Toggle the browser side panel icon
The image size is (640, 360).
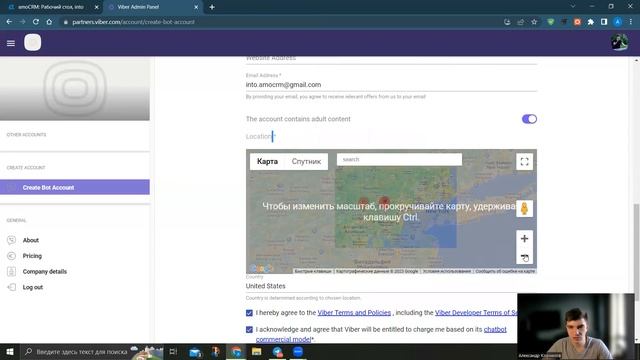(604, 22)
